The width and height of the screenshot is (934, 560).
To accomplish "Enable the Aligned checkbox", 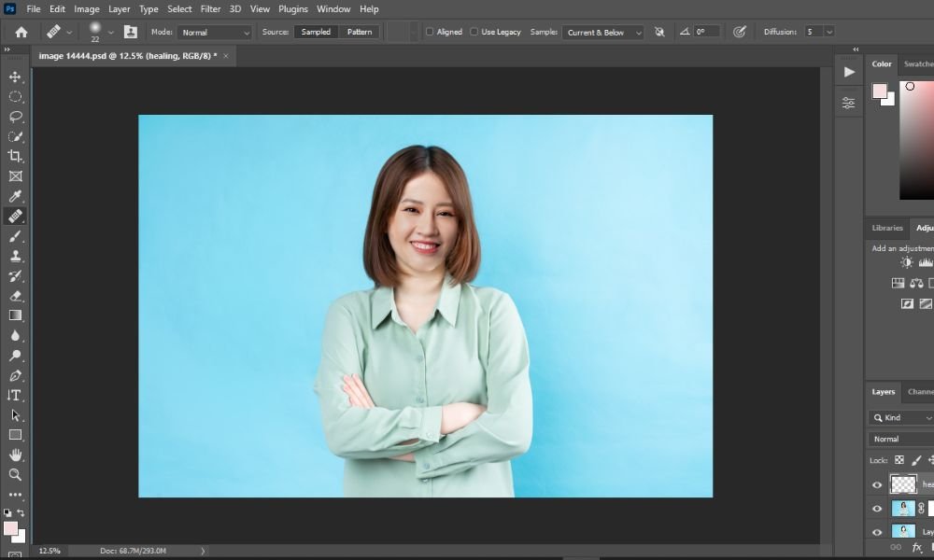I will (x=430, y=32).
